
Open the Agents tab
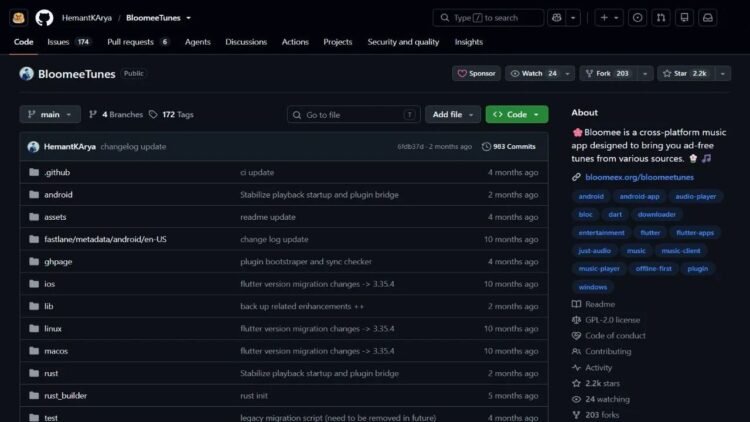pyautogui.click(x=198, y=42)
